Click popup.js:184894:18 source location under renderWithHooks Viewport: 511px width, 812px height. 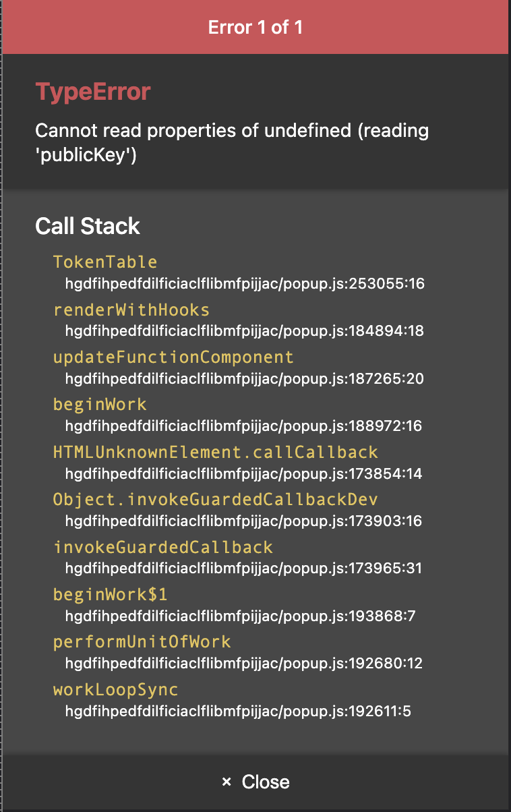pos(245,331)
